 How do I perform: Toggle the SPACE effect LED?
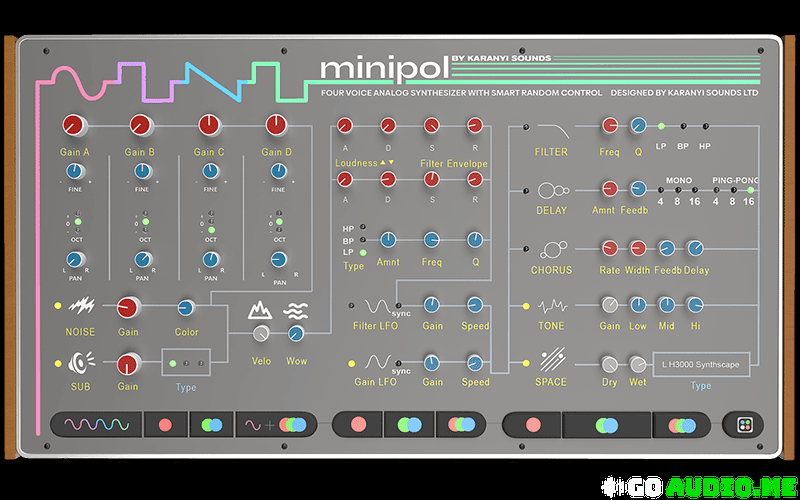pyautogui.click(x=526, y=363)
